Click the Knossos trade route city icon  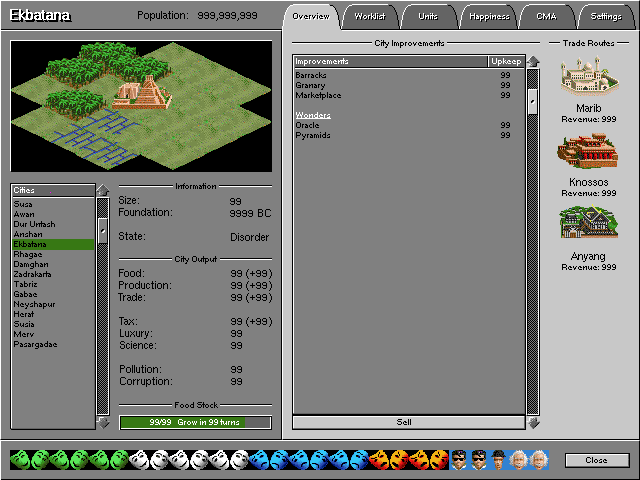(588, 151)
